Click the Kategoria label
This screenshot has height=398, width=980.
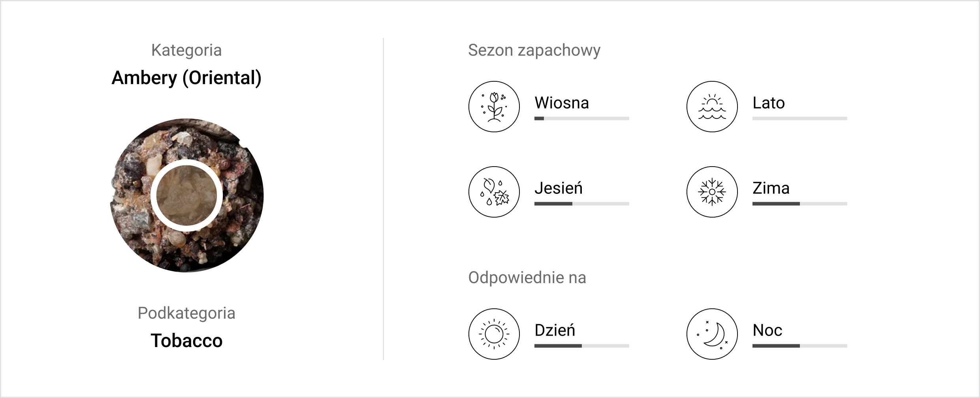(186, 50)
